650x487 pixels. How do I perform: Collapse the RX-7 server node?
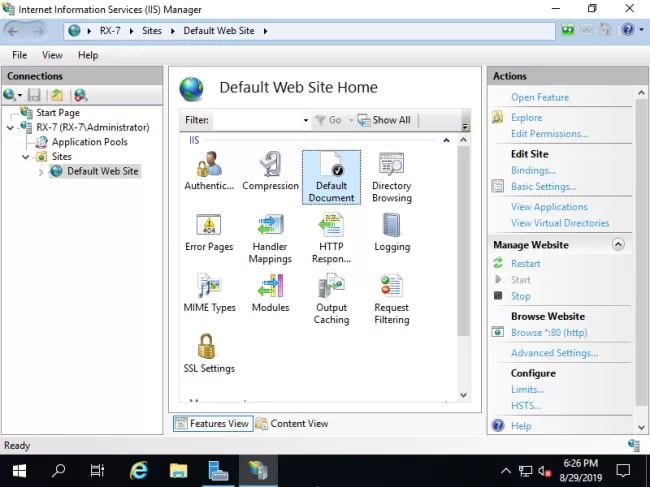pos(10,128)
